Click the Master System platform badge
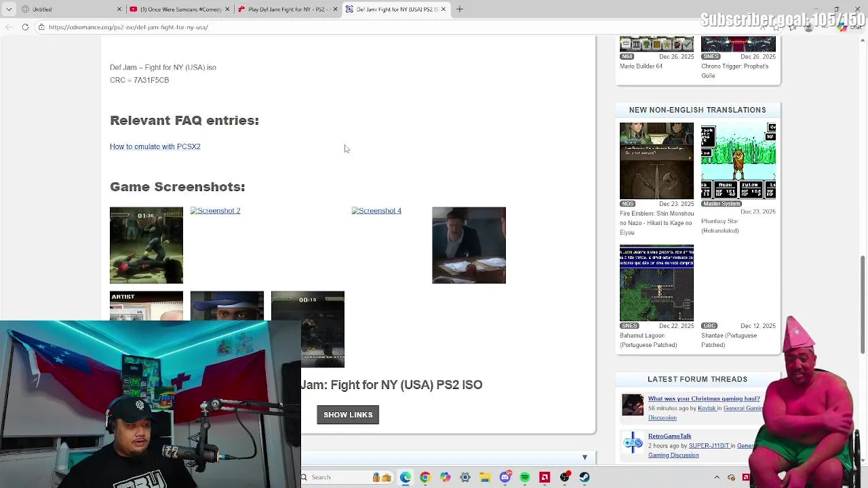The image size is (868, 488). (x=722, y=203)
